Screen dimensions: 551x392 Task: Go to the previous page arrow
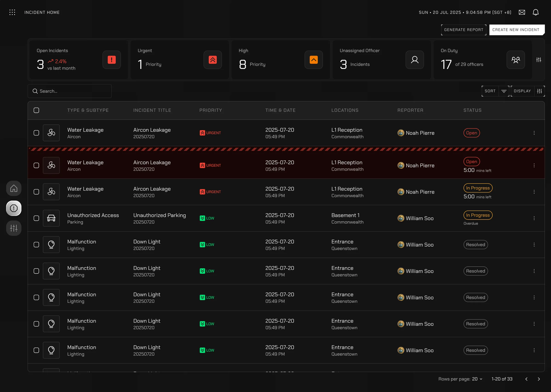(x=526, y=379)
